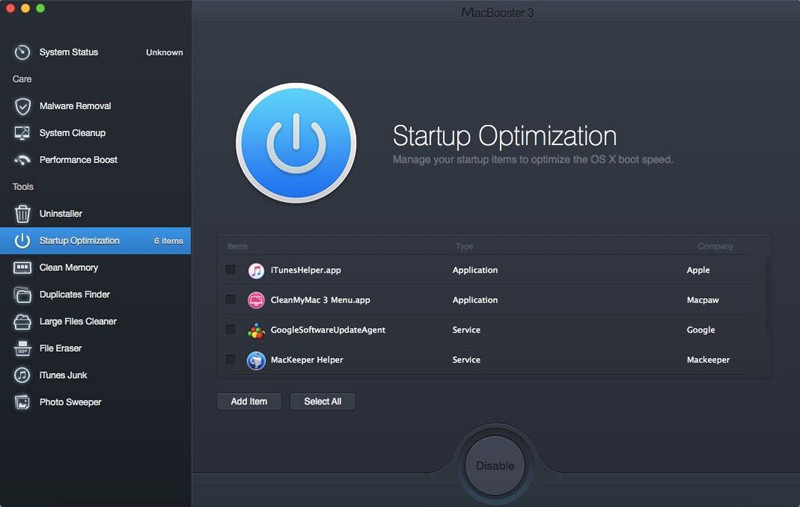Open Large Files Cleaner icon
Image resolution: width=800 pixels, height=507 pixels.
(x=22, y=322)
